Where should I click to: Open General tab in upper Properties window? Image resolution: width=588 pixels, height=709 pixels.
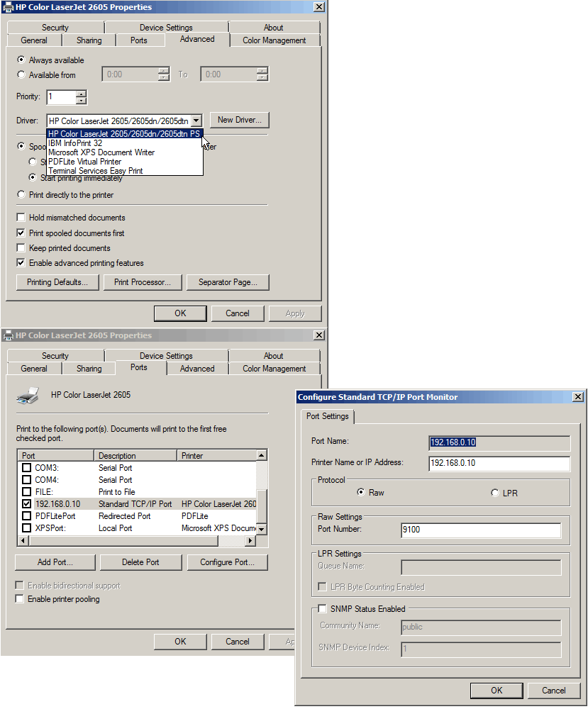(34, 40)
